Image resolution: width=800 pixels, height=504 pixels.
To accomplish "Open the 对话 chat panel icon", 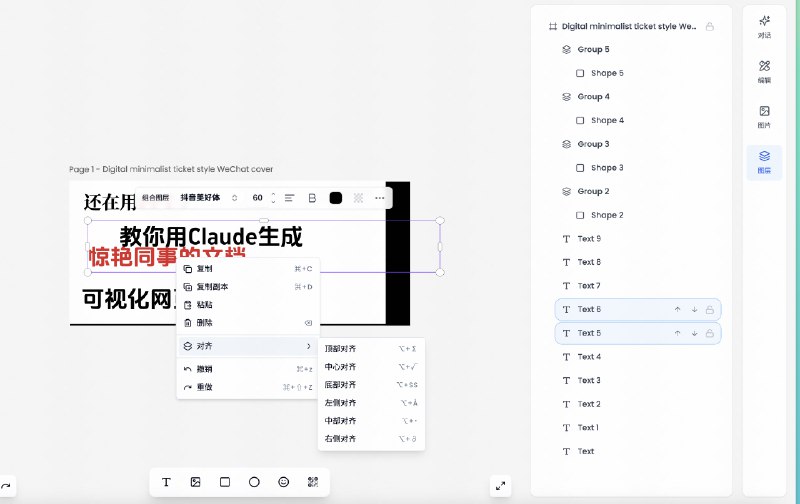I will coord(764,27).
